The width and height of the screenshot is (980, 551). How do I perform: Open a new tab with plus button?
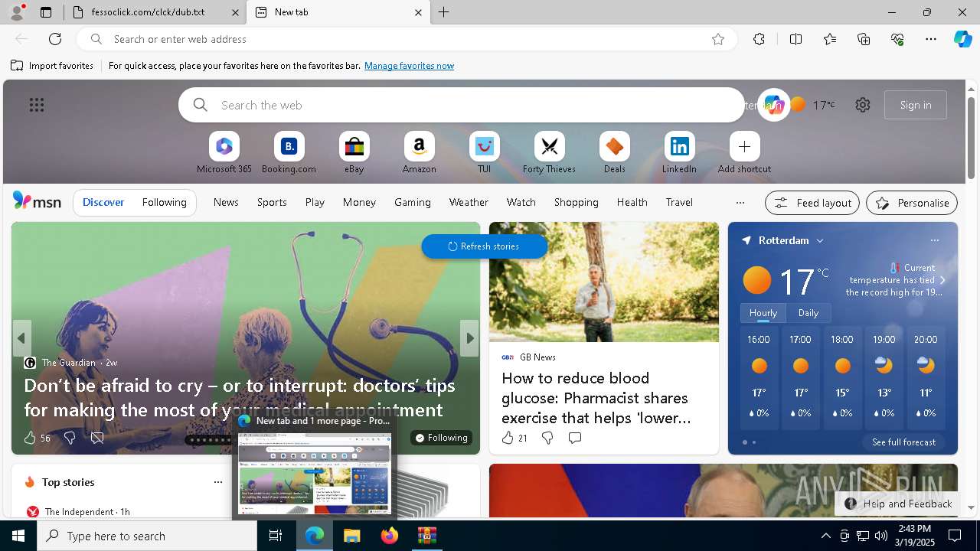(444, 12)
